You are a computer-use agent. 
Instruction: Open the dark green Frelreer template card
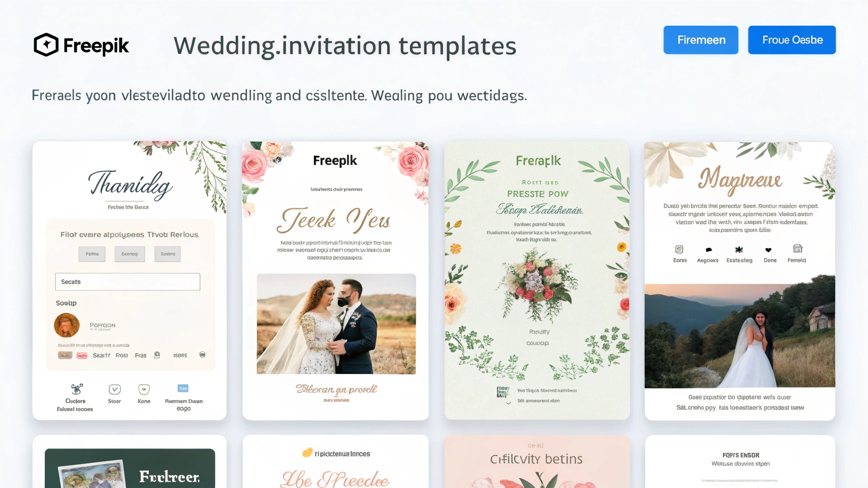(129, 462)
